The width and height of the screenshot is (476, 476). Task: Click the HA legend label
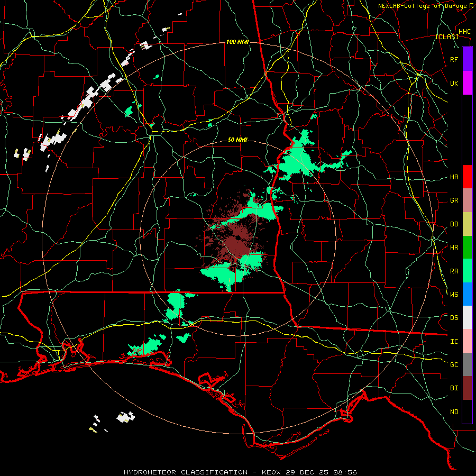point(454,177)
